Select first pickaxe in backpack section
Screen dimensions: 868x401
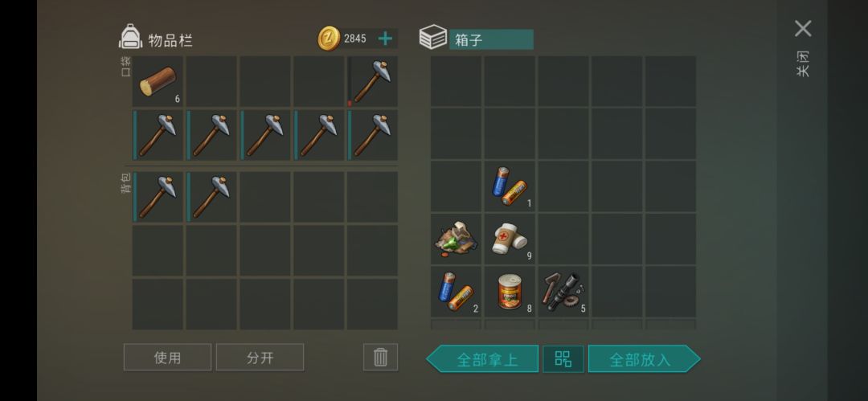click(158, 197)
